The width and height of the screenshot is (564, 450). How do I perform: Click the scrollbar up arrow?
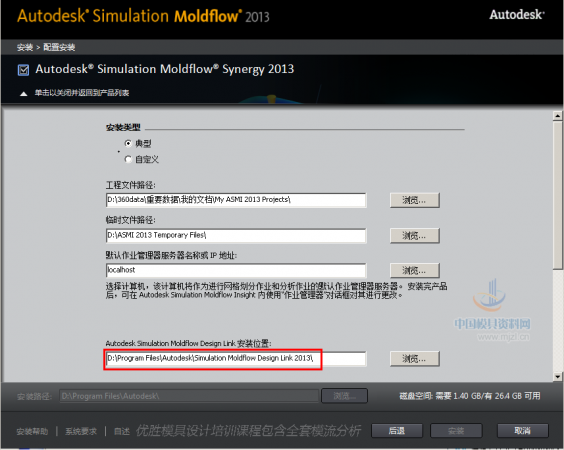tap(558, 116)
